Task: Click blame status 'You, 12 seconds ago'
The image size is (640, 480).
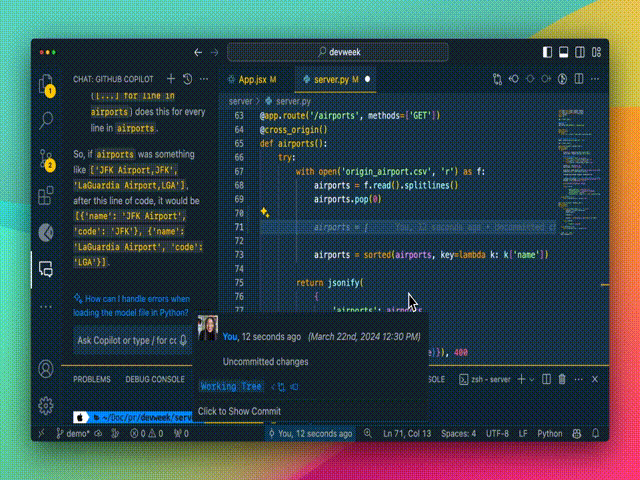Action: [311, 433]
